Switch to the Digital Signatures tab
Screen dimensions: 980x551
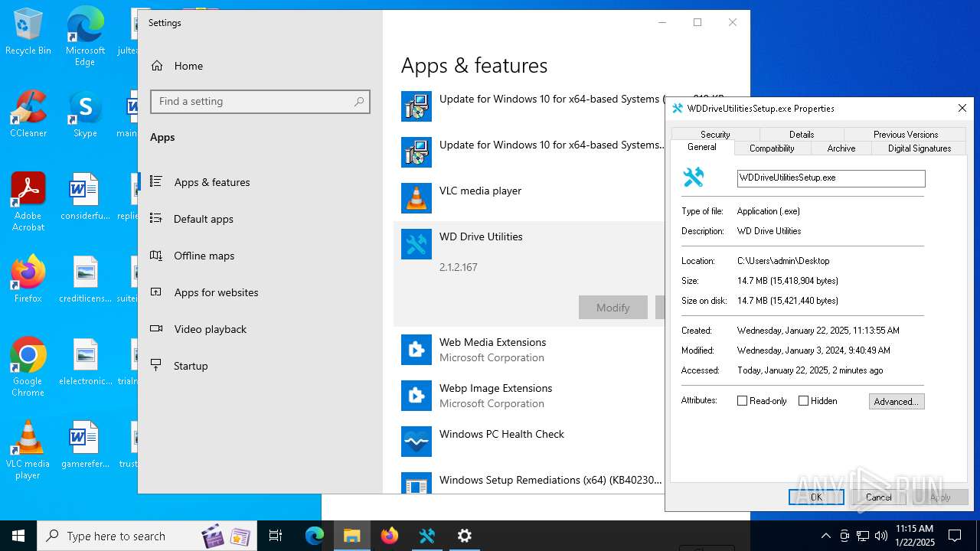pyautogui.click(x=920, y=148)
